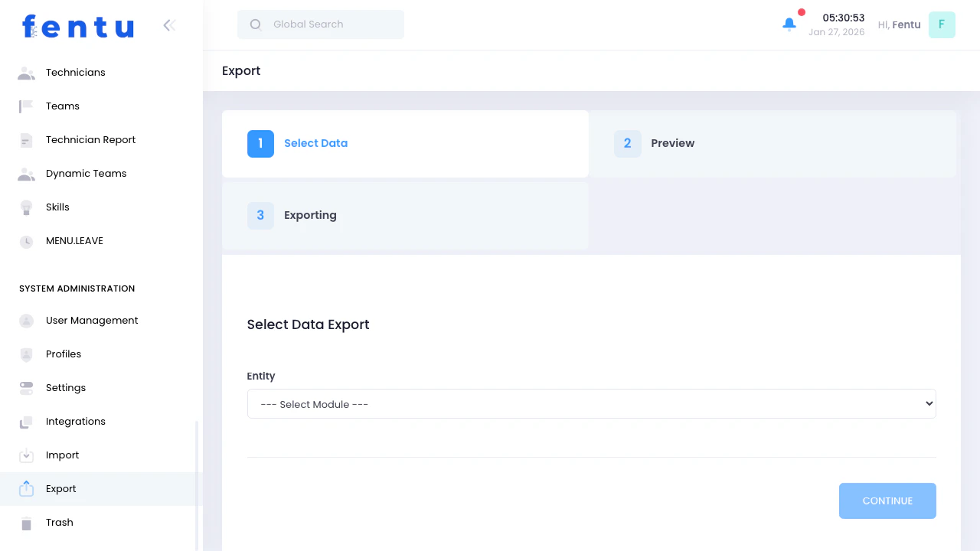Open the Teams section icon
This screenshot has width=980, height=551.
click(x=26, y=106)
